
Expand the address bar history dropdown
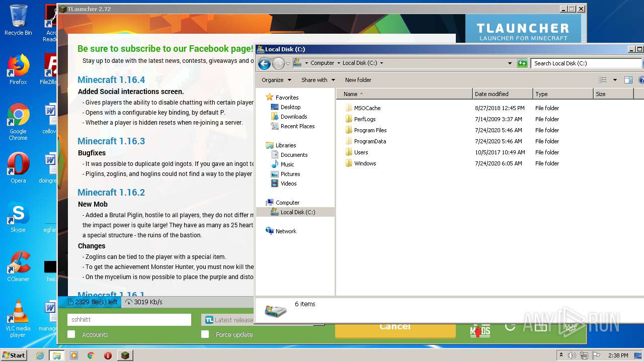point(510,63)
